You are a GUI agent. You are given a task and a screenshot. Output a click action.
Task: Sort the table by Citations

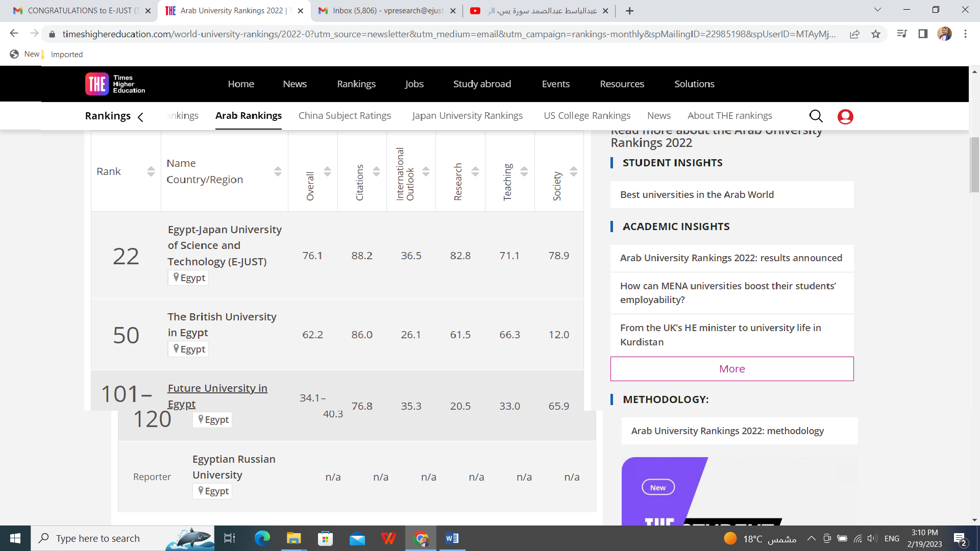[376, 171]
